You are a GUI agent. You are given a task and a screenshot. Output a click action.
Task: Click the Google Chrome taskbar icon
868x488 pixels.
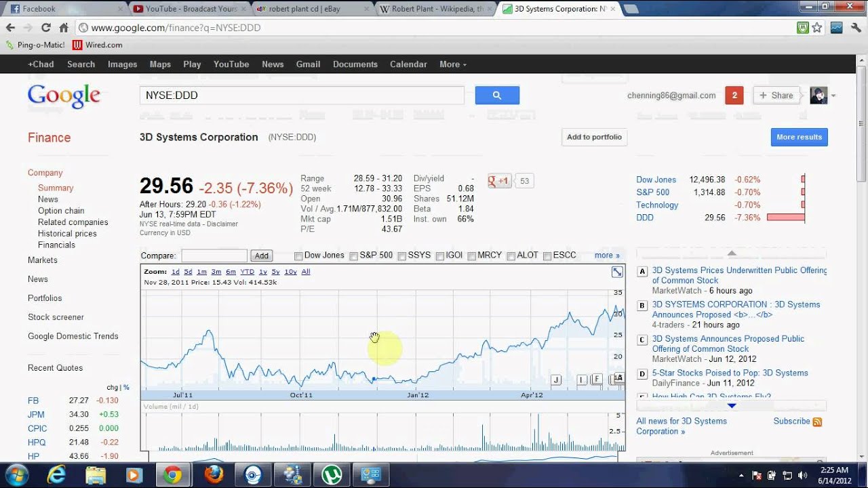(173, 475)
